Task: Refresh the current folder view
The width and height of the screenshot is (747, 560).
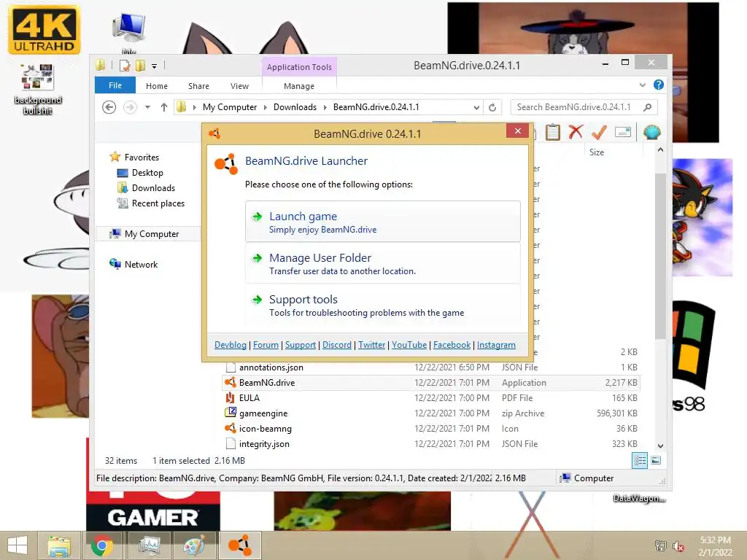Action: click(492, 108)
